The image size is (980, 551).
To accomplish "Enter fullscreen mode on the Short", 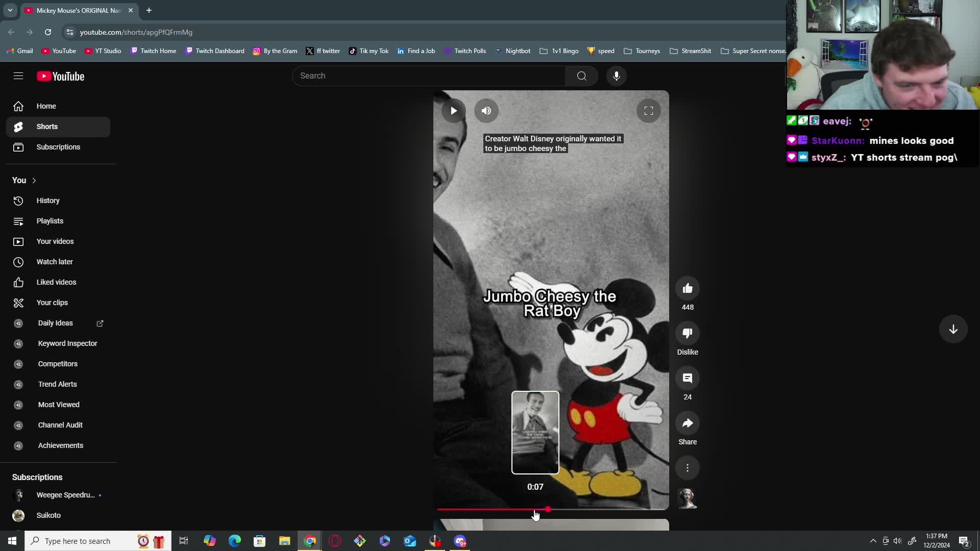I will coord(649,111).
